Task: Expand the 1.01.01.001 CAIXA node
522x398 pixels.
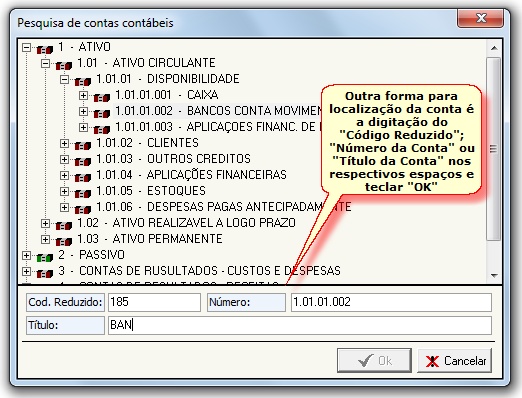Action: click(x=83, y=95)
